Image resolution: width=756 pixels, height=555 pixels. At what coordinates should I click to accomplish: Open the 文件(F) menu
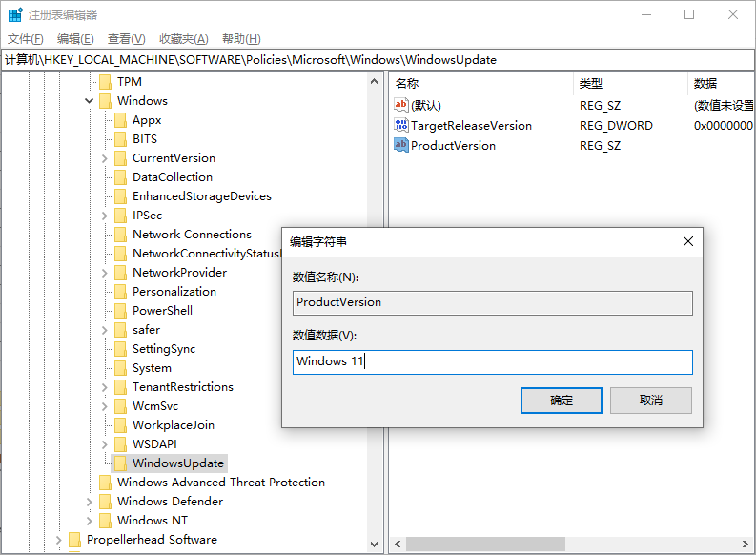[26, 39]
